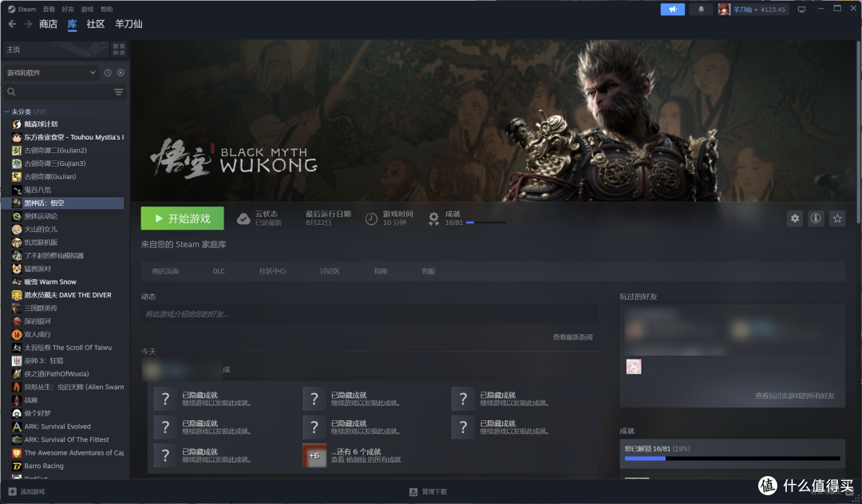Go back with the back arrow
Screen dimensions: 862x504
12,24
